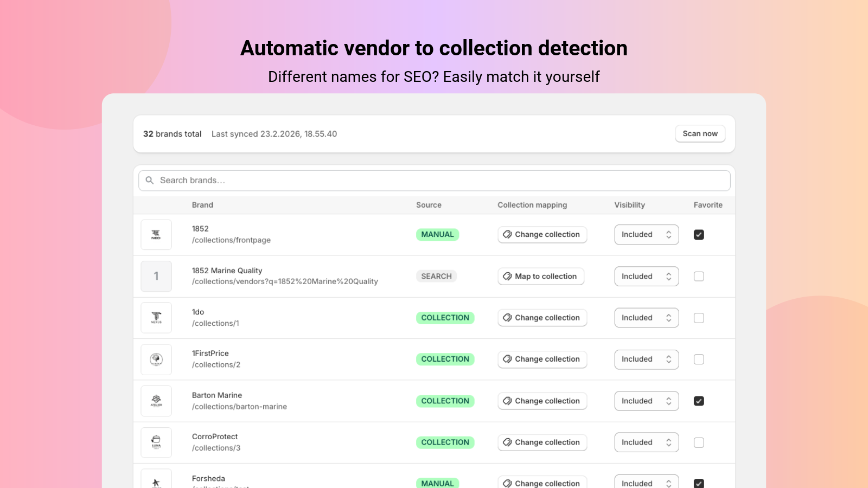Click the tag icon in CorroProtect's Change collection
Screen dimensions: 868x488
[507, 442]
